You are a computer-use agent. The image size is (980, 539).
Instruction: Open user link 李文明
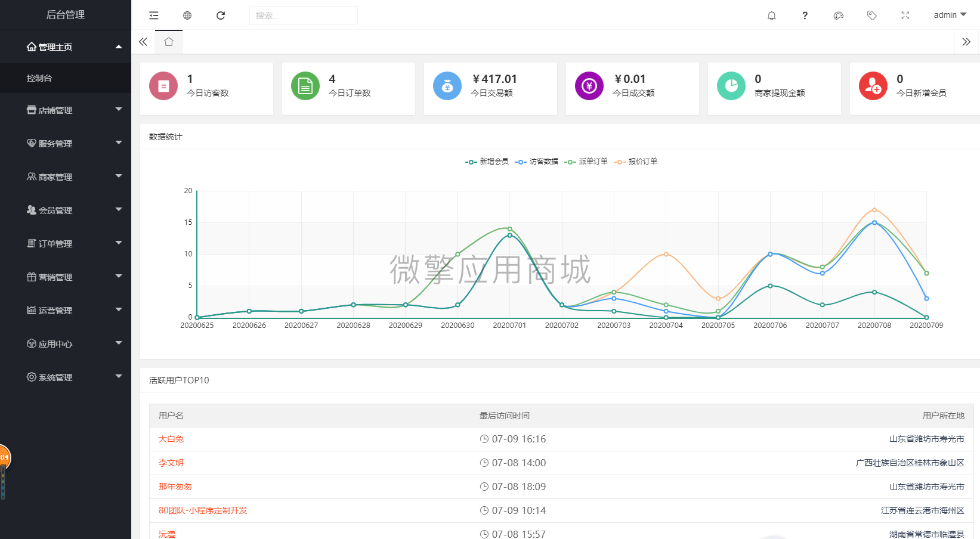point(171,463)
